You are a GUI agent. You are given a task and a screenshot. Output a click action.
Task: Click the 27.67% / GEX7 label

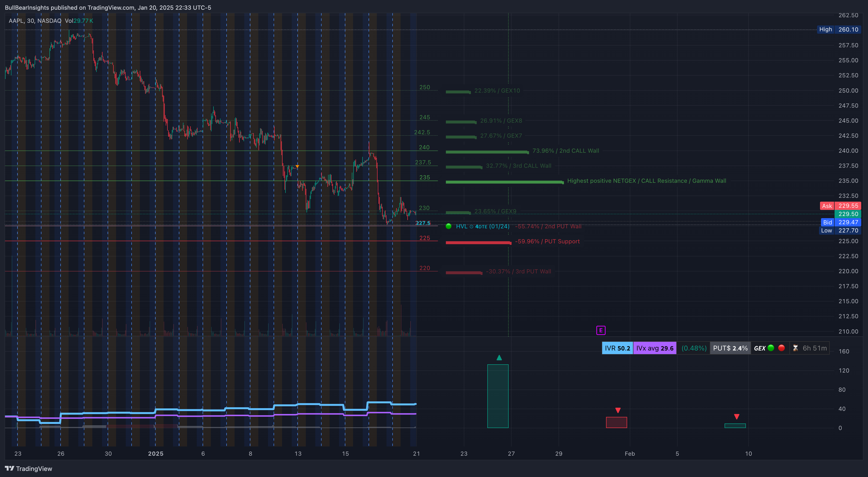(x=501, y=136)
